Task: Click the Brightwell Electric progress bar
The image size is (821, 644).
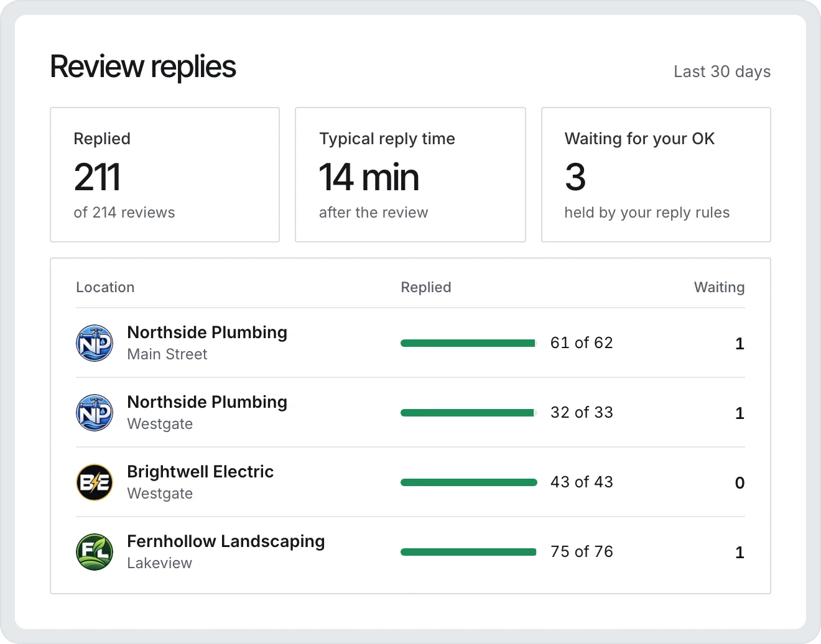Action: point(469,482)
